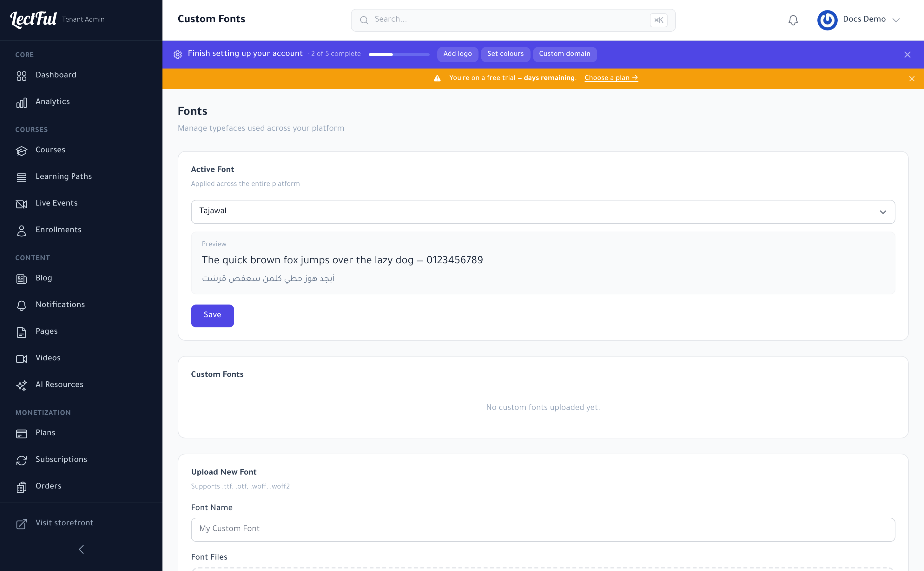Click the LectFul logo

pos(34,20)
